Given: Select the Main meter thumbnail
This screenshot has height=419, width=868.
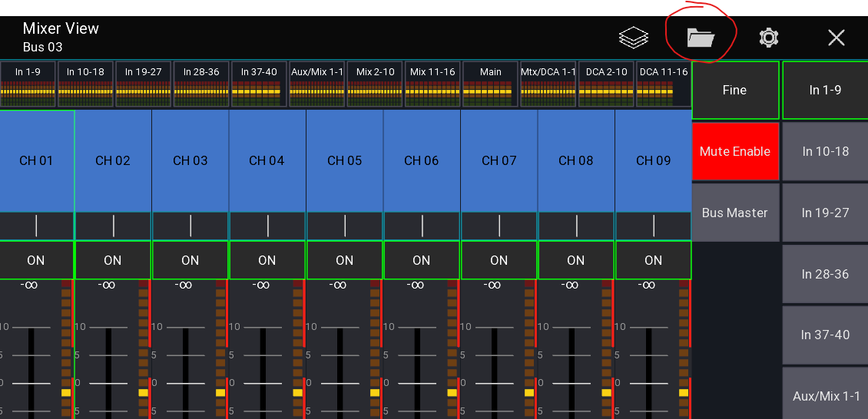Looking at the screenshot, I should pos(491,84).
